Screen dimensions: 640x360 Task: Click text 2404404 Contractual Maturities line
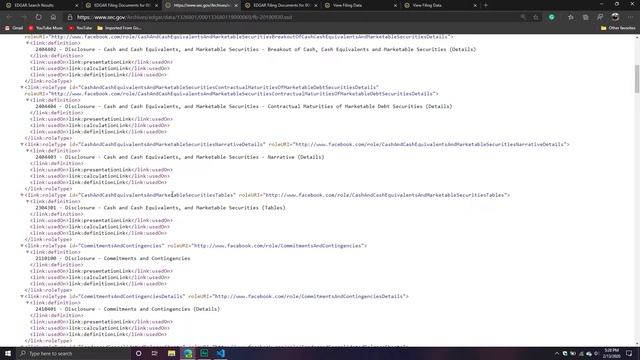244,107
